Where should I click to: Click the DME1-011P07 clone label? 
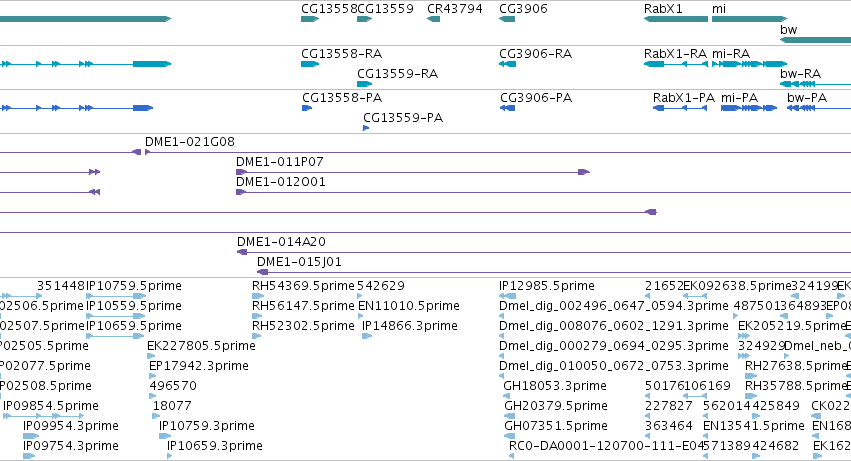click(280, 162)
